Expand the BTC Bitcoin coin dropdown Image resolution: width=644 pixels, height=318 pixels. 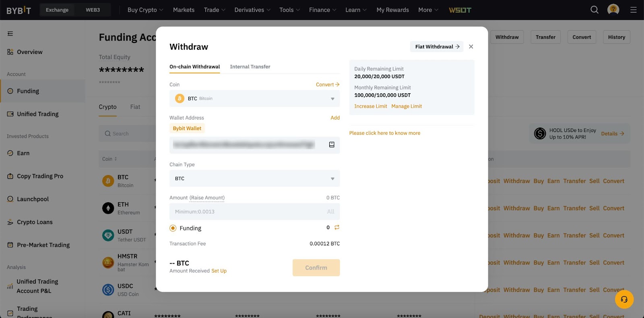pyautogui.click(x=254, y=98)
